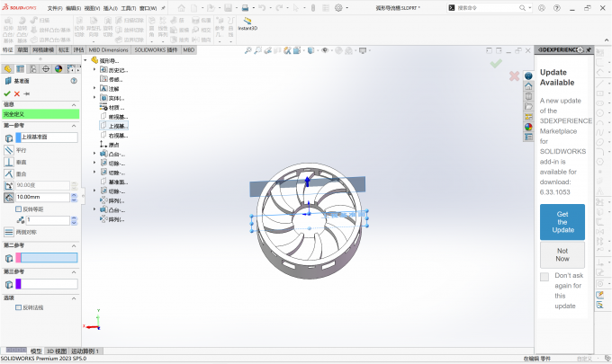Screen dimensions: 612x364
Task: Click the Home icon in the top toolbar
Action: [182, 8]
